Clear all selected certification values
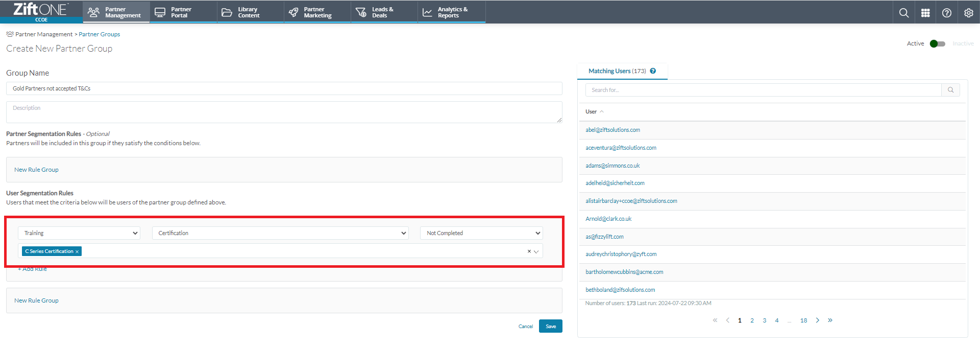Image resolution: width=980 pixels, height=347 pixels. [529, 251]
